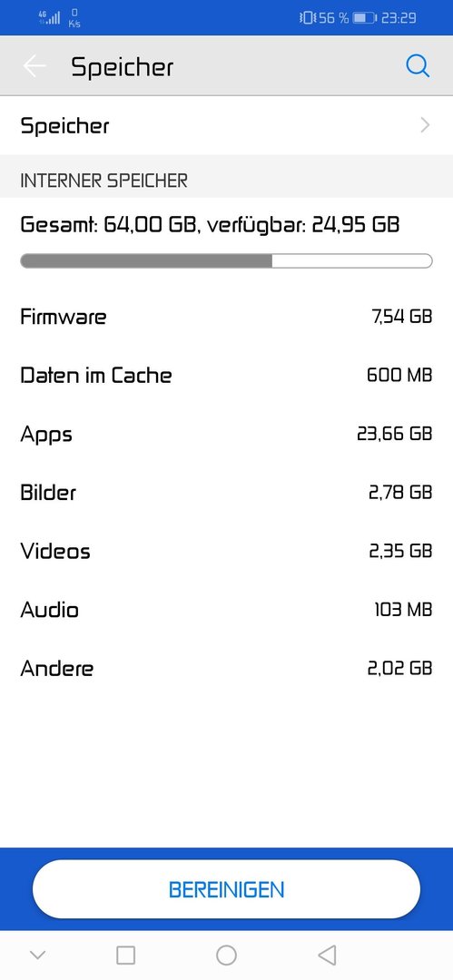
Task: Open Daten im Cache entry
Action: click(227, 375)
